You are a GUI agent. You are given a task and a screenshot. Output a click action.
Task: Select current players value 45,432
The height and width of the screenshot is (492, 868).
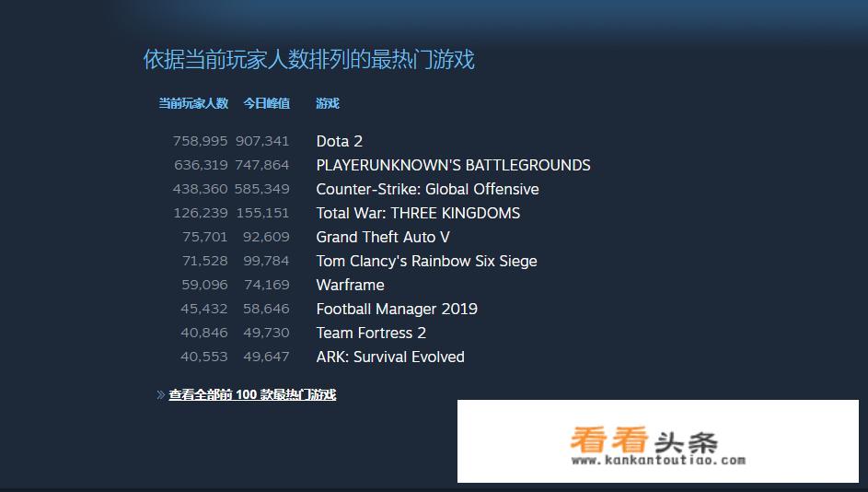point(203,309)
